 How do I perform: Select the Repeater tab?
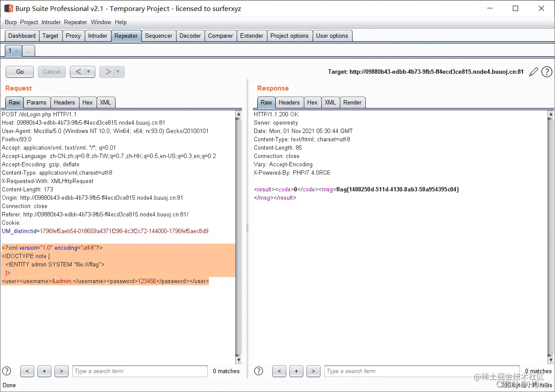point(126,36)
